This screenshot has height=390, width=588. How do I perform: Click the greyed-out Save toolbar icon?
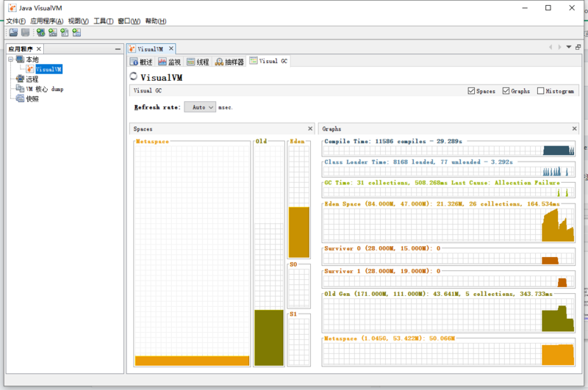(x=26, y=32)
